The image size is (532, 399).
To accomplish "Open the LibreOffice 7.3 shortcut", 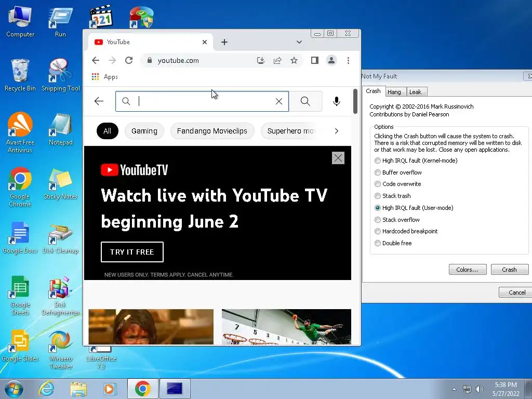I will (101, 358).
